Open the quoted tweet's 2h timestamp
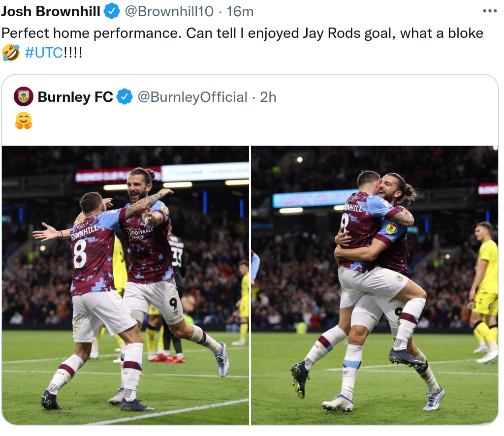Screen dimensions: 504x436 268,97
